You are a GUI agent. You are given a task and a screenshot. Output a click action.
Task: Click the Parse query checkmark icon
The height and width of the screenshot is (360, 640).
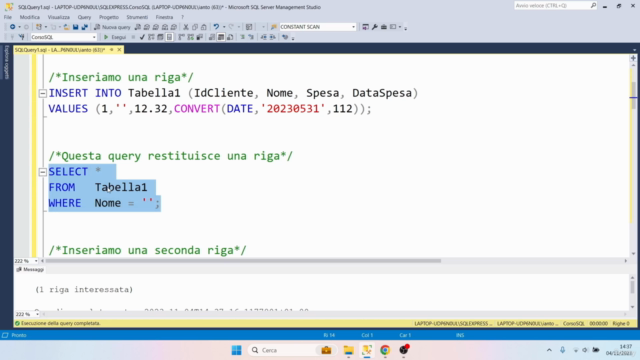coord(142,37)
